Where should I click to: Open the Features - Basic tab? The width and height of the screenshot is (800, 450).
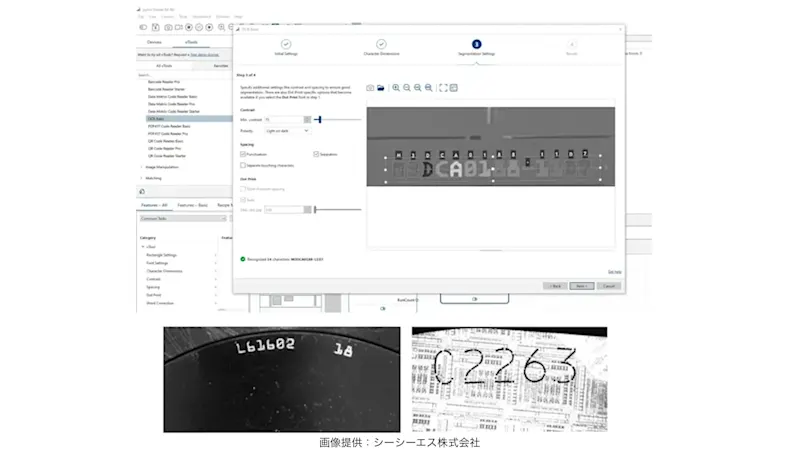[x=192, y=205]
